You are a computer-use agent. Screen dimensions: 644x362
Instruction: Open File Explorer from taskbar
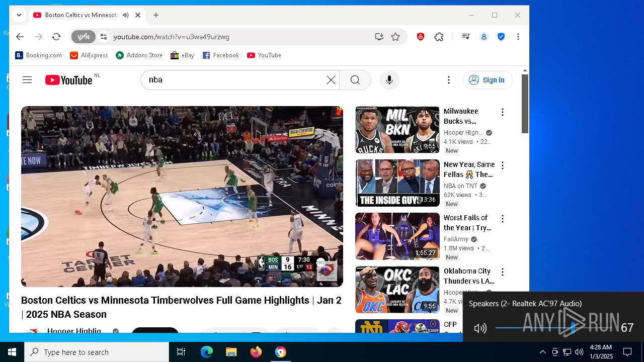pyautogui.click(x=231, y=352)
